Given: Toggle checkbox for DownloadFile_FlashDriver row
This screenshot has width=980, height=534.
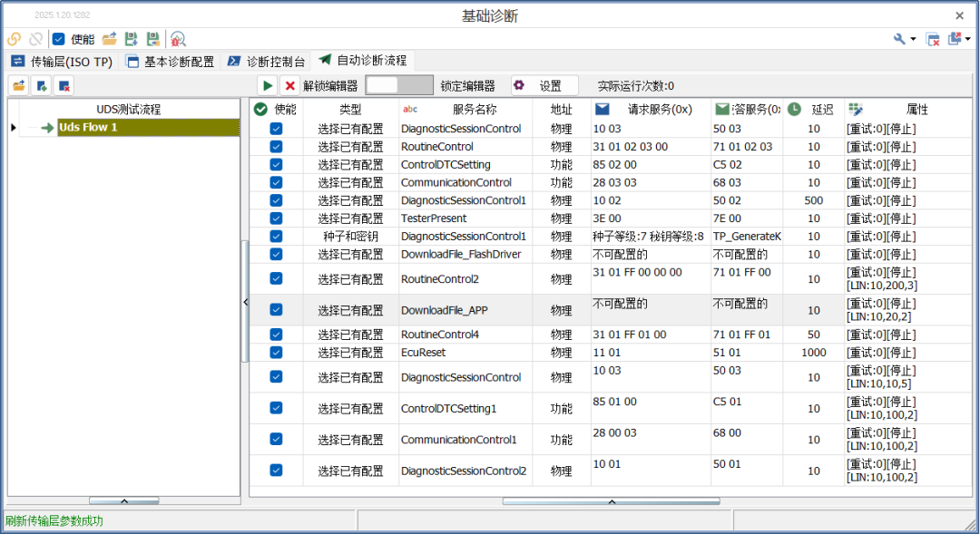Looking at the screenshot, I should [276, 254].
